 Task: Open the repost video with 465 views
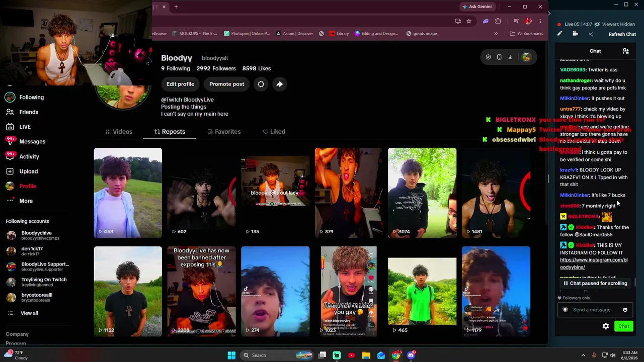422,291
